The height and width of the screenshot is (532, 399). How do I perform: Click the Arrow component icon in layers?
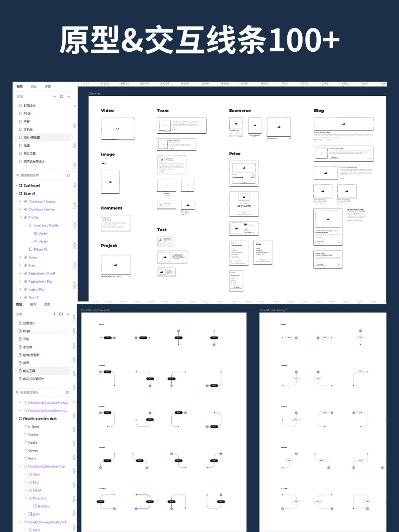(26, 258)
